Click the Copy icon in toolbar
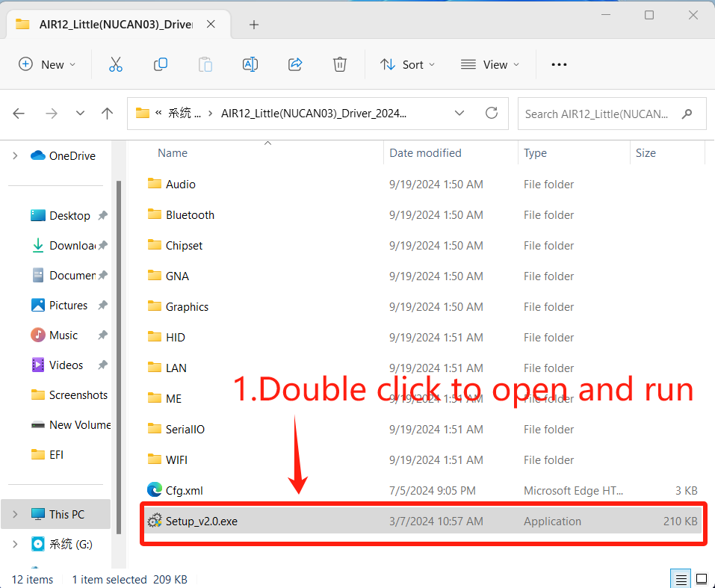 click(x=160, y=64)
